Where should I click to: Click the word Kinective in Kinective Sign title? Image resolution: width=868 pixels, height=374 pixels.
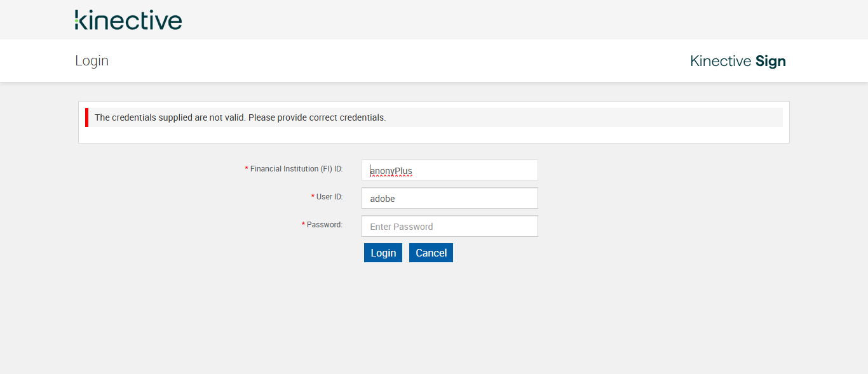click(721, 61)
